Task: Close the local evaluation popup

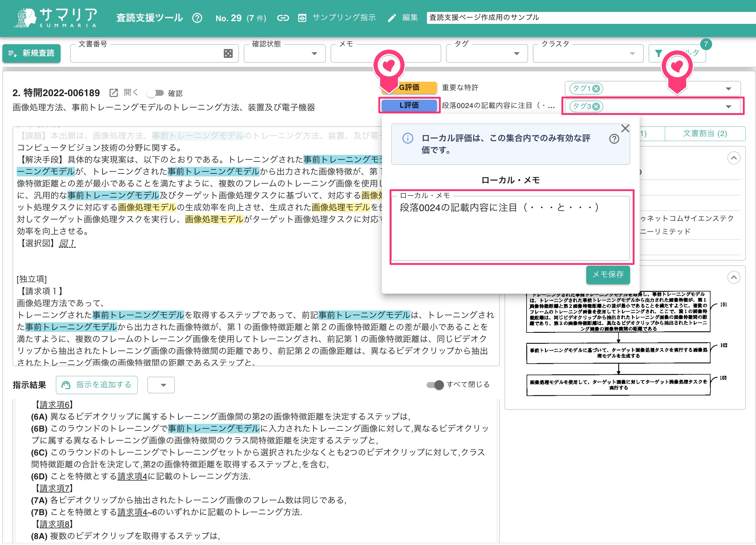Action: (x=625, y=128)
